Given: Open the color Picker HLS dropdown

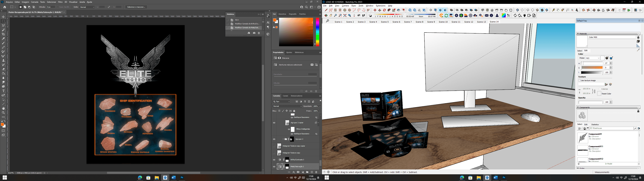Looking at the screenshot, I should click(593, 58).
